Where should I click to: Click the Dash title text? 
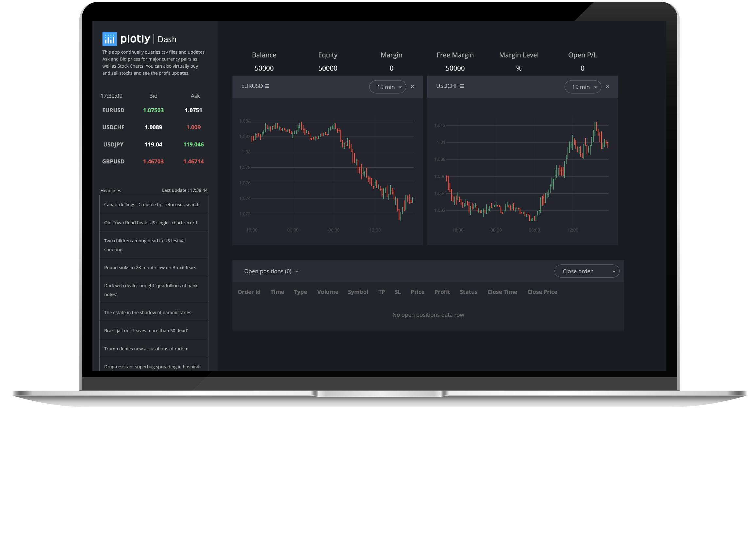[x=167, y=39]
